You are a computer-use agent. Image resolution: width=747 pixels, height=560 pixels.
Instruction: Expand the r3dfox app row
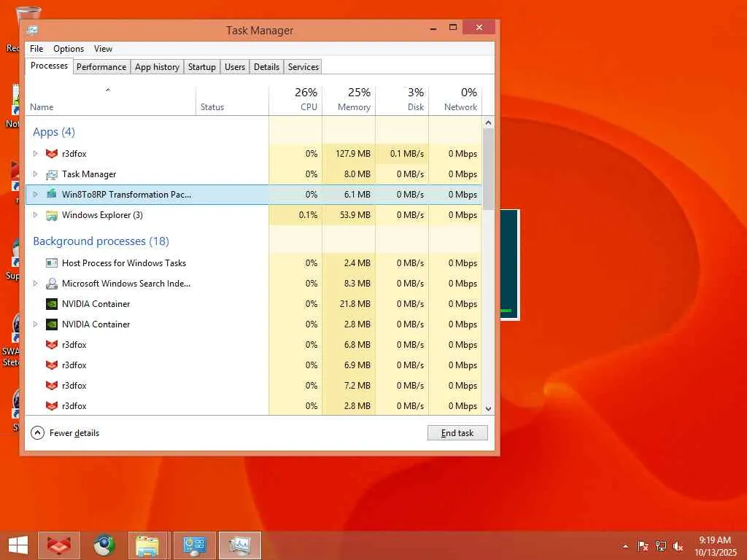(35, 153)
